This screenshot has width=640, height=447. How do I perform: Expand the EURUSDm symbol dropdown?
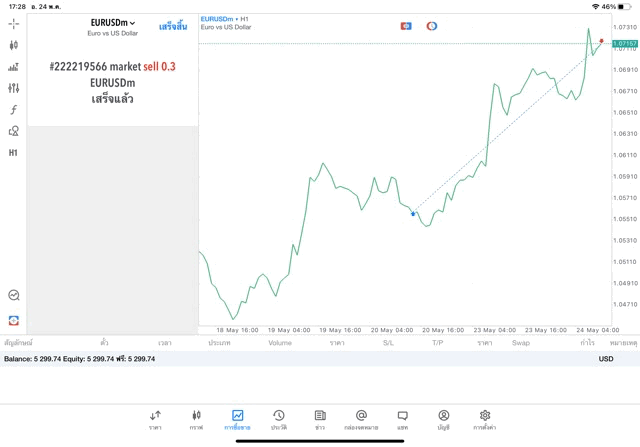pyautogui.click(x=112, y=23)
